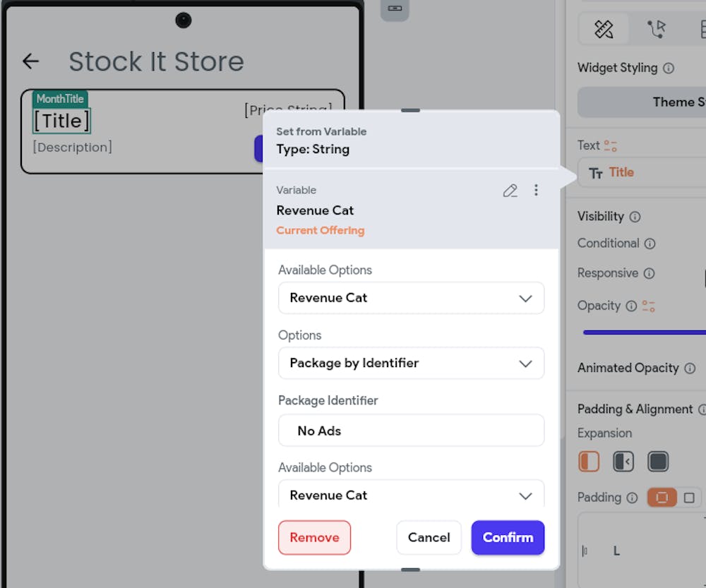Open the three-dot menu for the variable
Image resolution: width=706 pixels, height=588 pixels.
pos(536,190)
